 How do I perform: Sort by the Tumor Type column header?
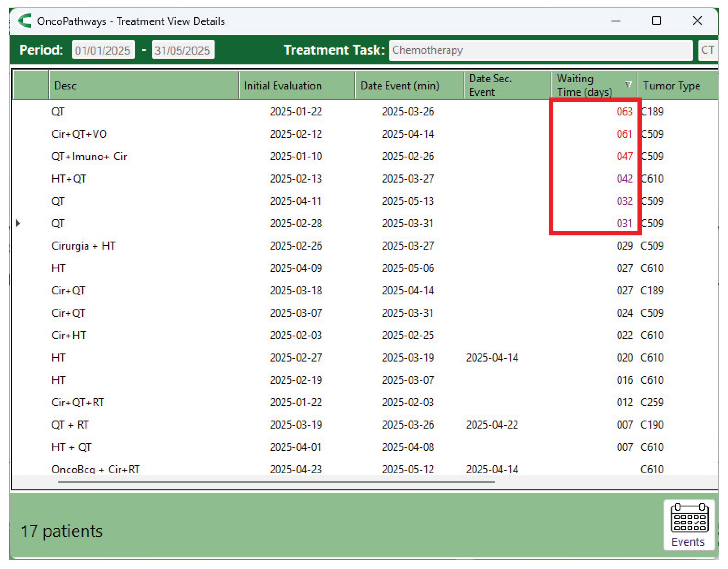click(671, 85)
